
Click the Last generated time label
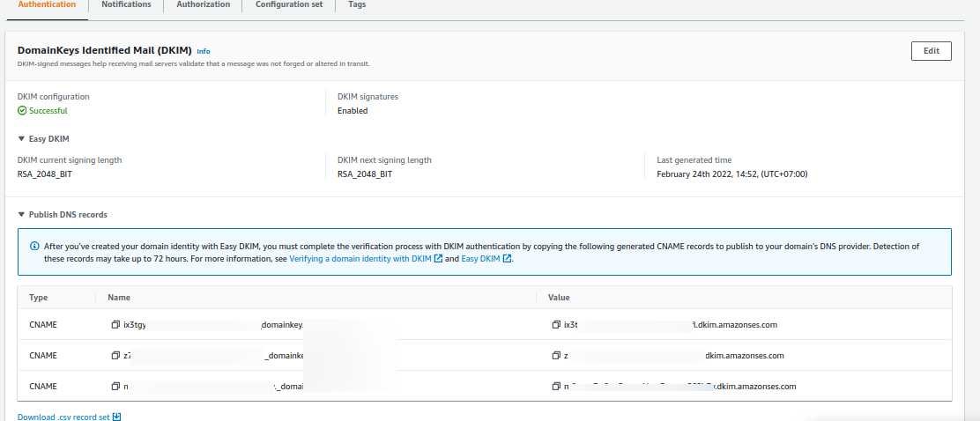[694, 160]
